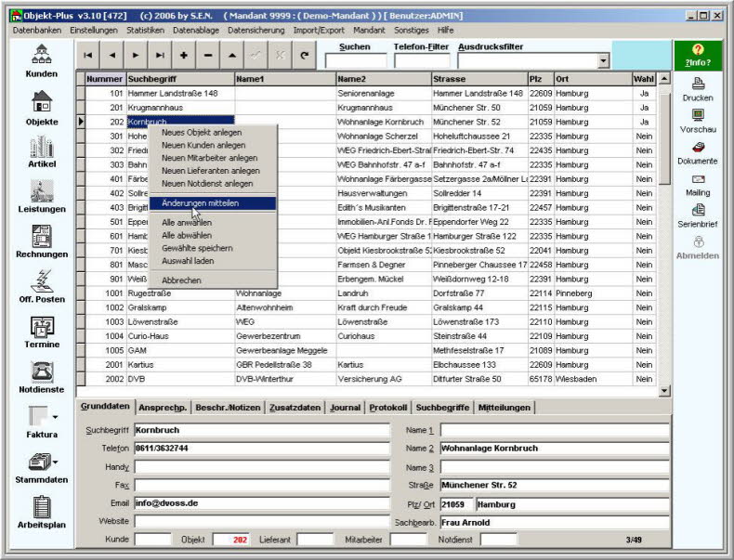Jump to last record button

point(160,55)
